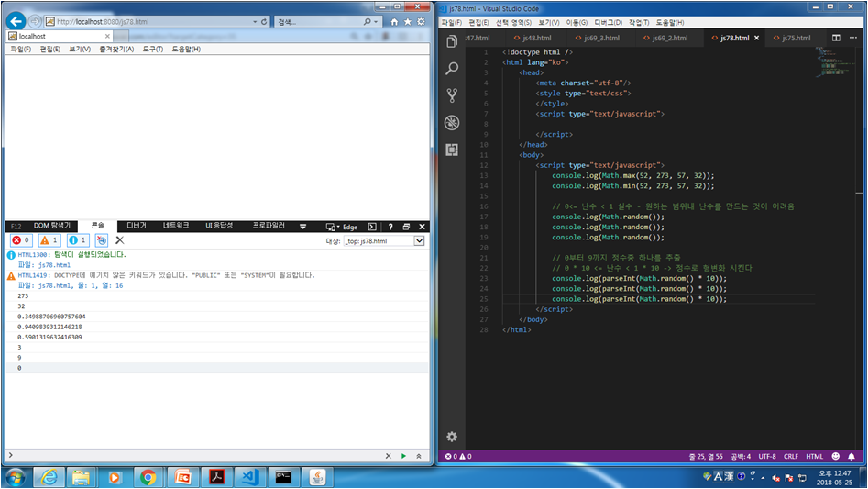
Task: Click the IE search magnifier icon
Action: 367,22
